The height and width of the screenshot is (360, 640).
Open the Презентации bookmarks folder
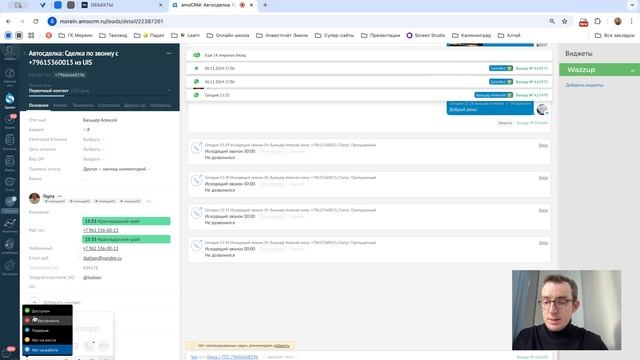click(x=380, y=36)
